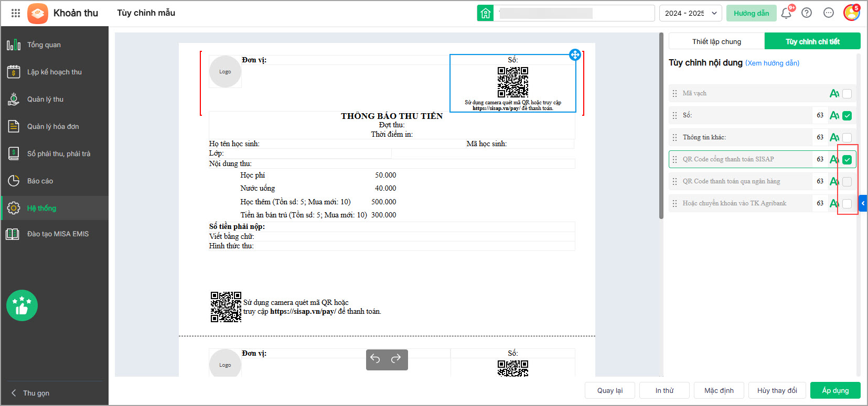The height and width of the screenshot is (406, 868).
Task: Open font settings for QR Code cổng thanh toán SISAP
Action: pos(834,159)
